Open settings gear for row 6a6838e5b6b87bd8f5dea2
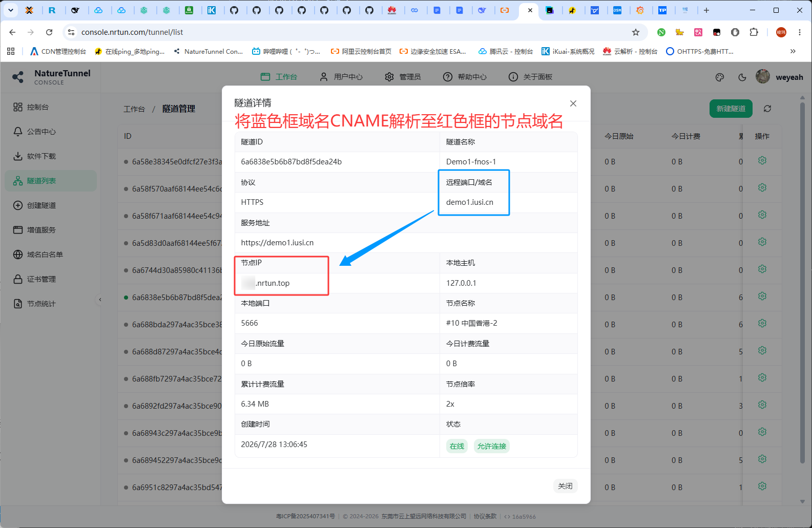This screenshot has width=812, height=528. click(x=762, y=297)
